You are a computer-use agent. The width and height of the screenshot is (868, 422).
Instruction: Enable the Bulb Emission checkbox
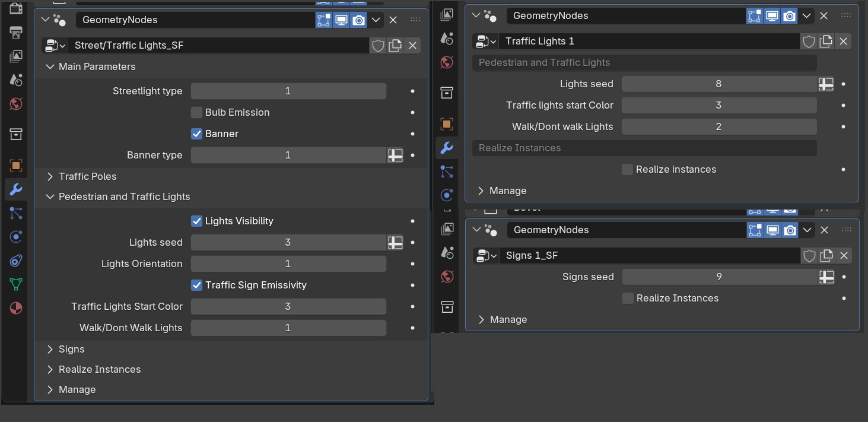tap(196, 112)
